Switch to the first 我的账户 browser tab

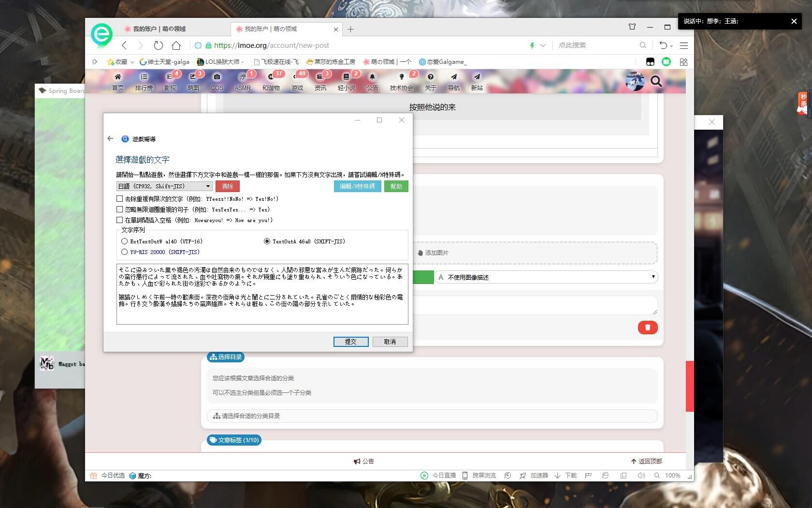click(159, 29)
